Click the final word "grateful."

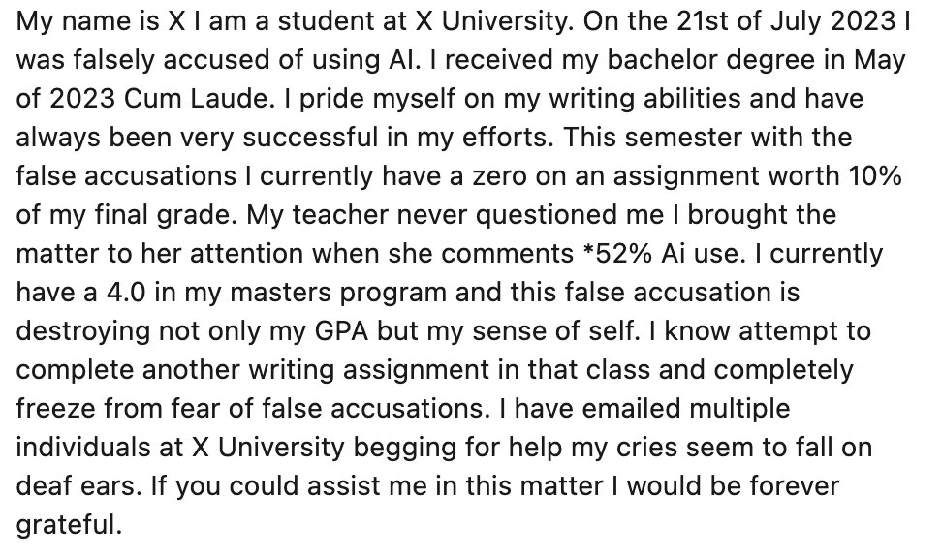click(69, 525)
